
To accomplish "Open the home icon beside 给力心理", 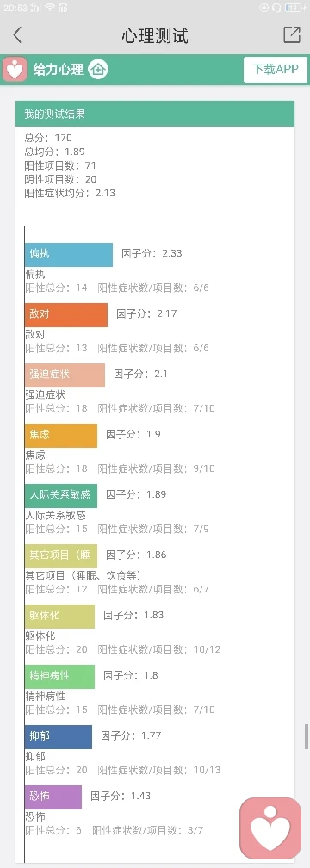I will pyautogui.click(x=98, y=70).
